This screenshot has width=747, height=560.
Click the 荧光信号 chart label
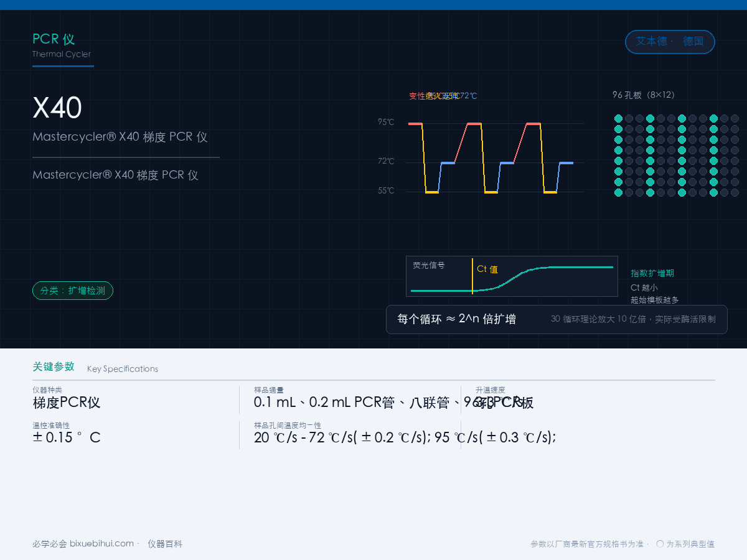click(429, 265)
